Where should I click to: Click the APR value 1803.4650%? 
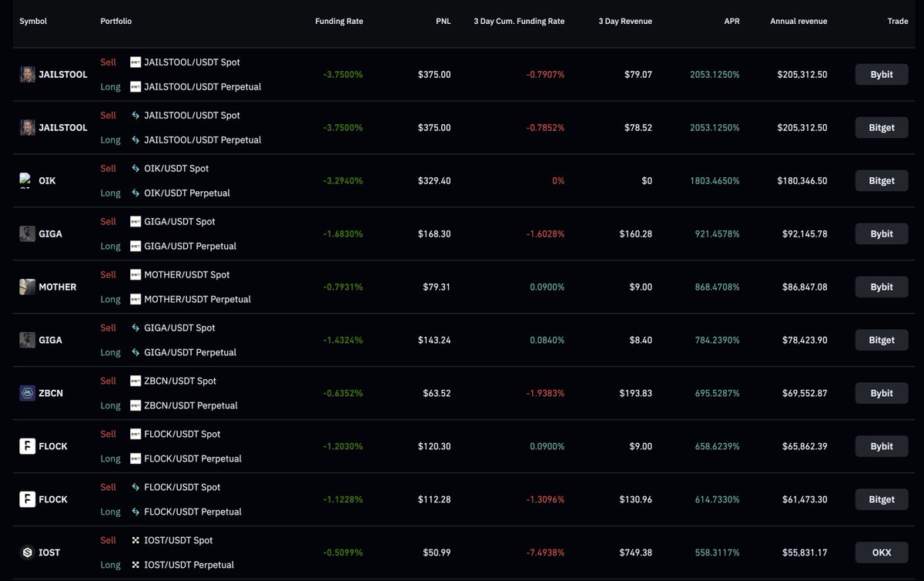[x=715, y=181]
